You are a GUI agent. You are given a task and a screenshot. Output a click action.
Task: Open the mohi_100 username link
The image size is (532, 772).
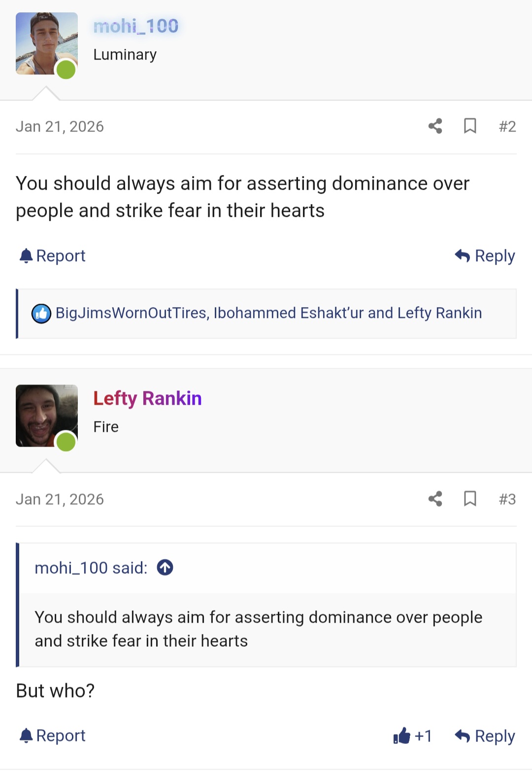[x=136, y=26]
